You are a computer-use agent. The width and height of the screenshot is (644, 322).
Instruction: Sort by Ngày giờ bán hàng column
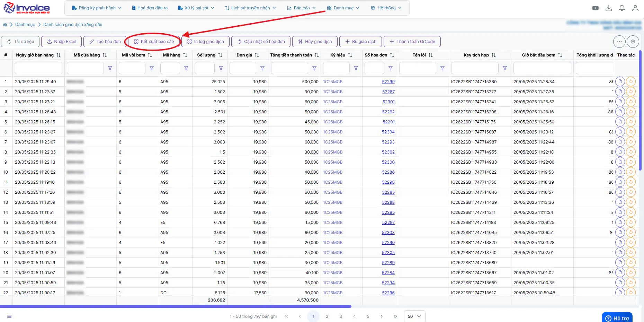59,55
